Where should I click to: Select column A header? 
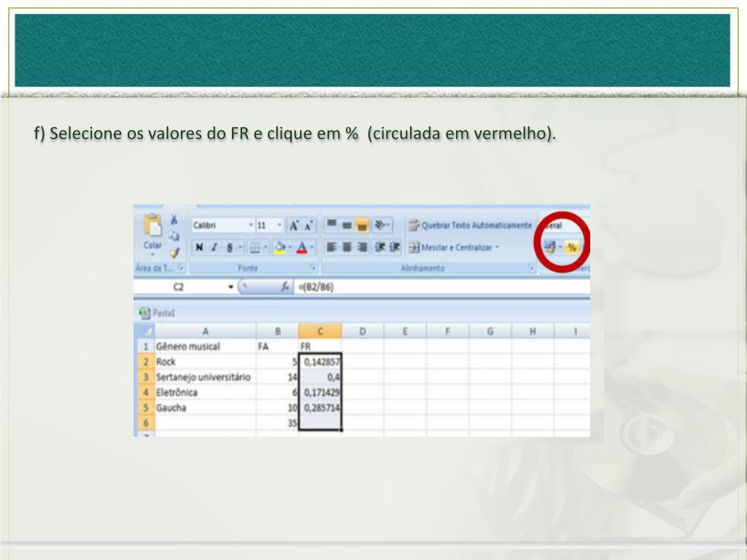tap(205, 331)
